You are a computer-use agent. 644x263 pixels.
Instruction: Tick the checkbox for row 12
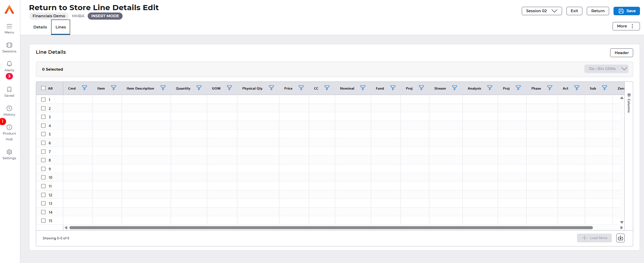[43, 195]
